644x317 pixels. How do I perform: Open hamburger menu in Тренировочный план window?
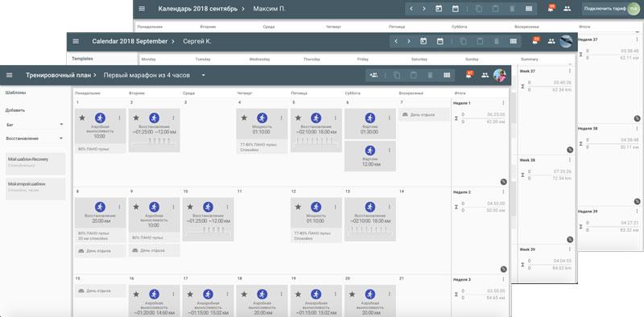pyautogui.click(x=10, y=75)
